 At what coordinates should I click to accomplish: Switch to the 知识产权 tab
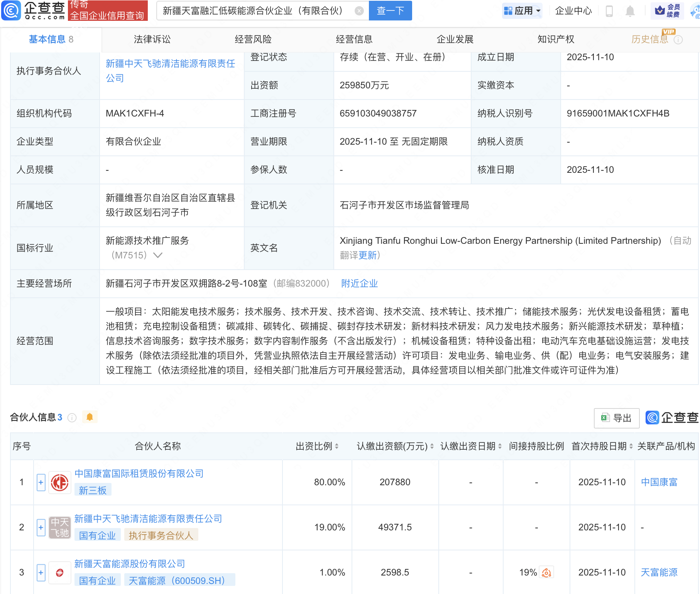pyautogui.click(x=555, y=39)
